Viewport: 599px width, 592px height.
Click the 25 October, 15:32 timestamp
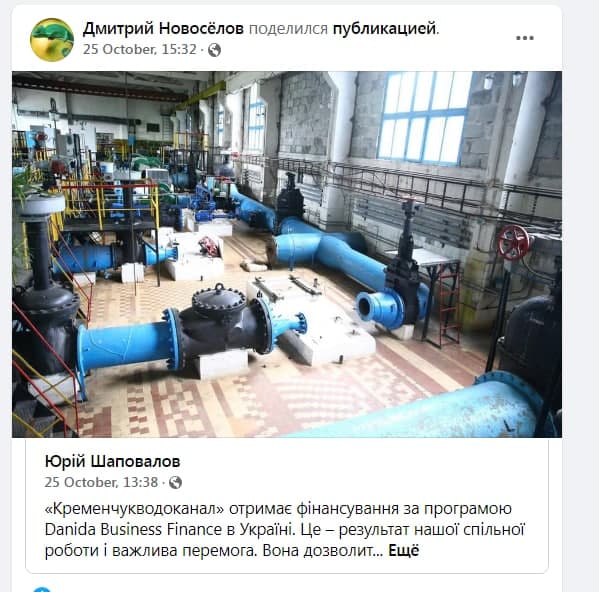(x=139, y=50)
